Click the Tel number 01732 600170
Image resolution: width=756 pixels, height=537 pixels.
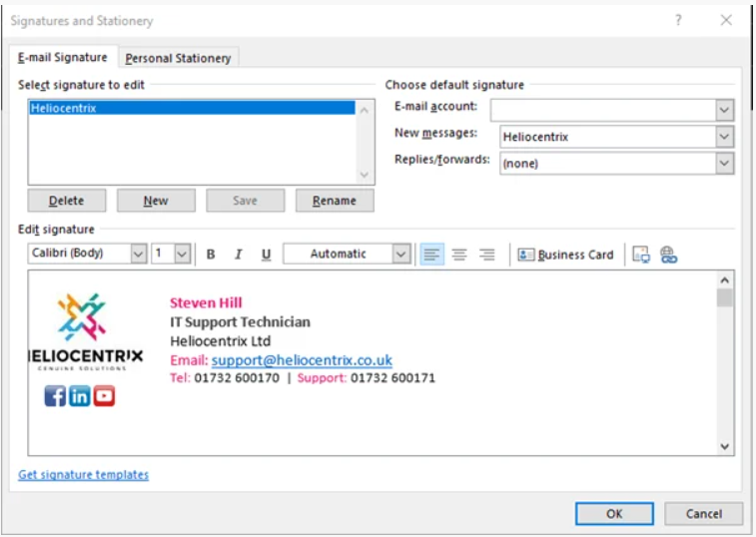click(237, 378)
